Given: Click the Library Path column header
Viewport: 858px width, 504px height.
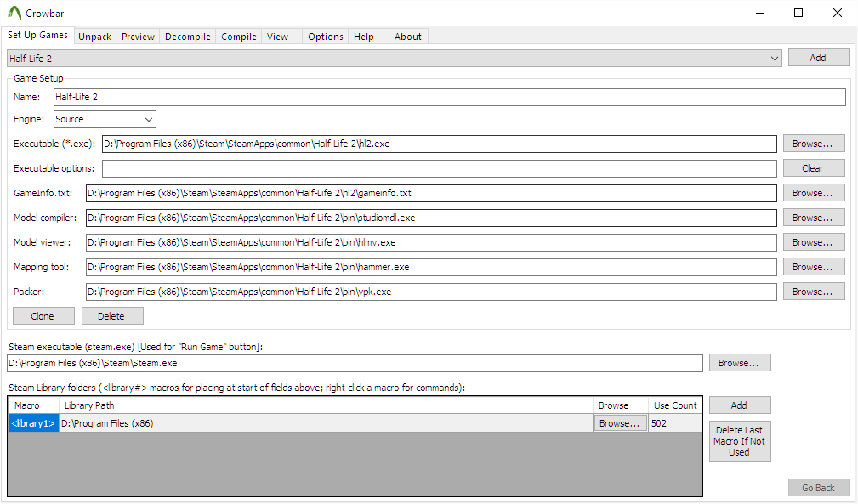Looking at the screenshot, I should click(x=326, y=405).
